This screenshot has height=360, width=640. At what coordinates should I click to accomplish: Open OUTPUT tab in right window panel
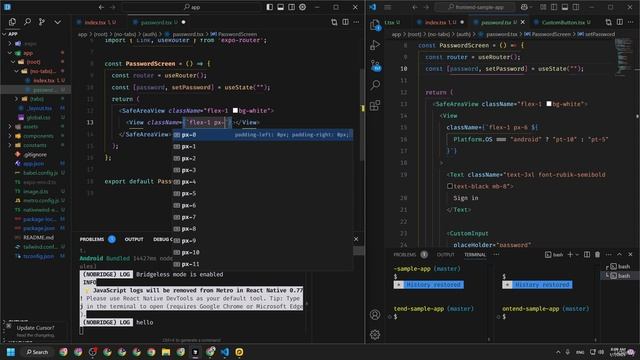pyautogui.click(x=445, y=255)
